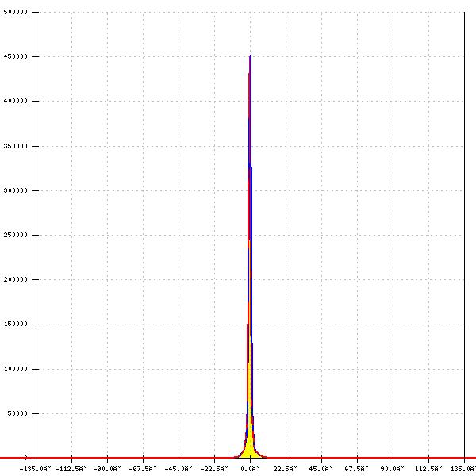
Task: Click the 350000 y-axis label
Action: (16, 146)
